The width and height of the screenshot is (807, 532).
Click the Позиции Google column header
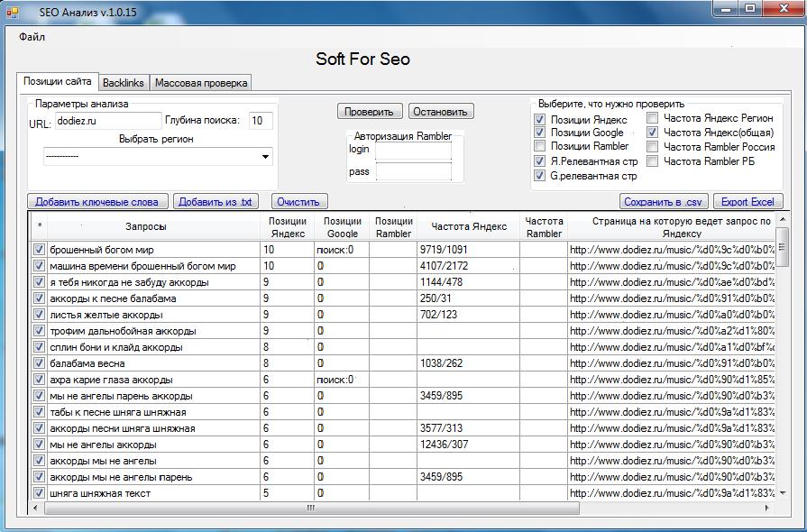pyautogui.click(x=342, y=226)
